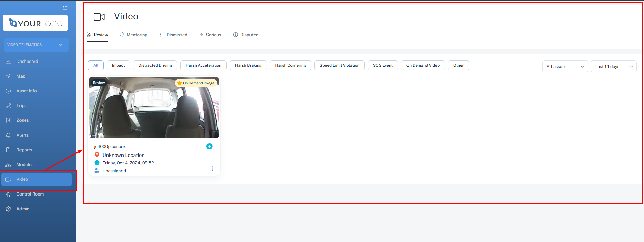Screen dimensions: 644x242
Task: Click the YOURLOGO brand logo
Action: click(x=35, y=23)
